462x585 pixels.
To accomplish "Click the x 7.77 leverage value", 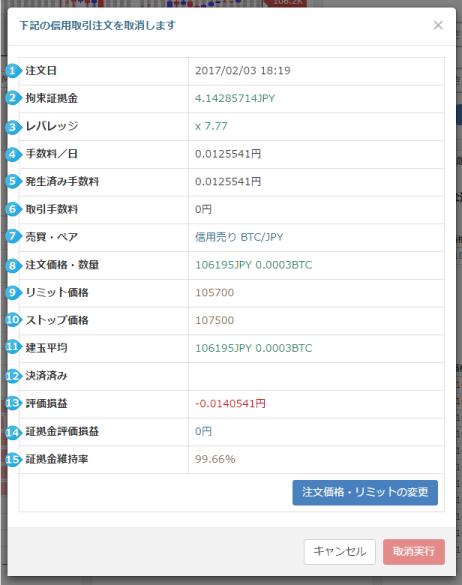I will [211, 126].
